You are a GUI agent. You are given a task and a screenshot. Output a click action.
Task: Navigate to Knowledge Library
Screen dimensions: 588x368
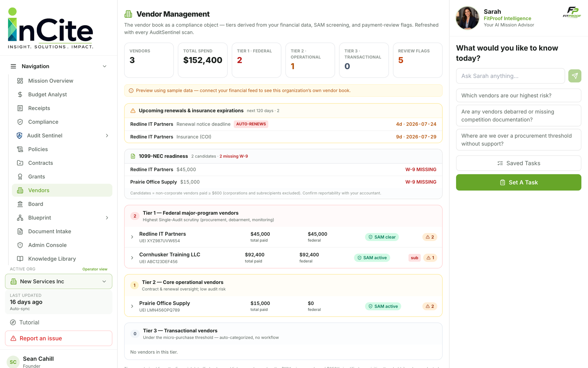click(62, 259)
